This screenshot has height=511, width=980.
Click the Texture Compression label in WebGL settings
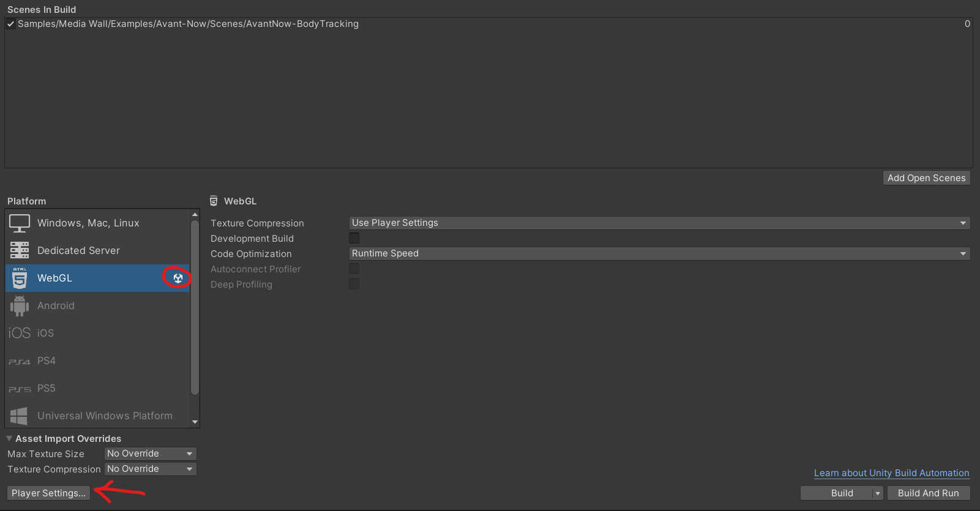[x=257, y=223]
